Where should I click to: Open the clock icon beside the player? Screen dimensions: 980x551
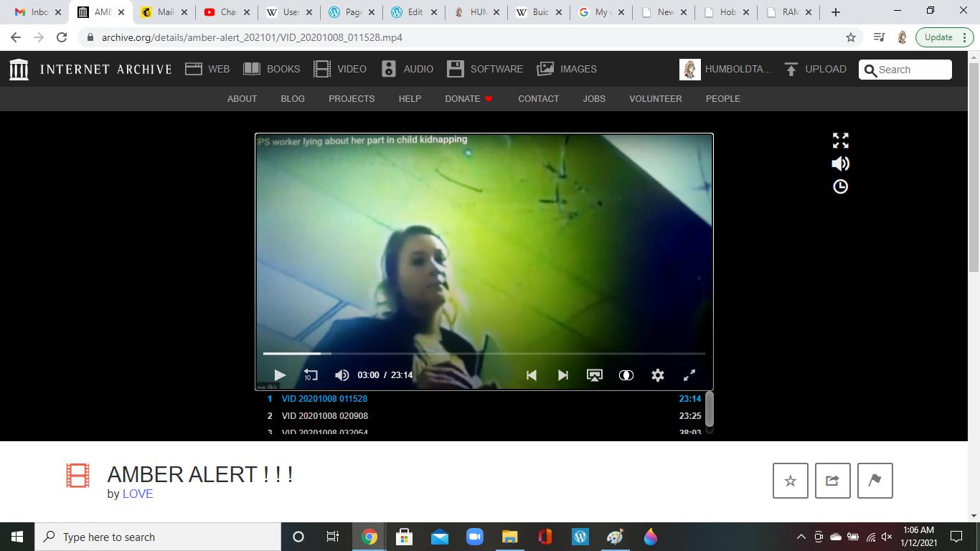point(840,187)
